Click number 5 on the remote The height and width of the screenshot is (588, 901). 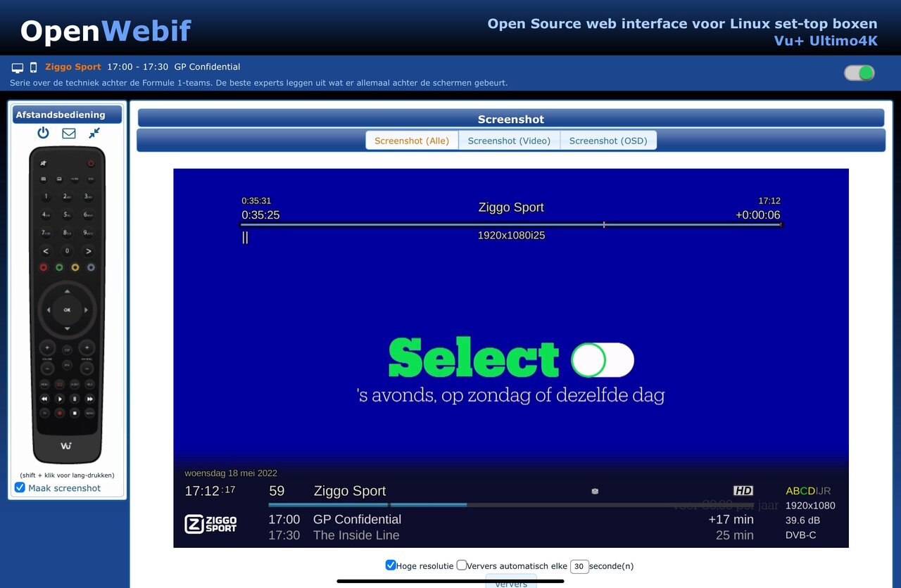(x=67, y=215)
